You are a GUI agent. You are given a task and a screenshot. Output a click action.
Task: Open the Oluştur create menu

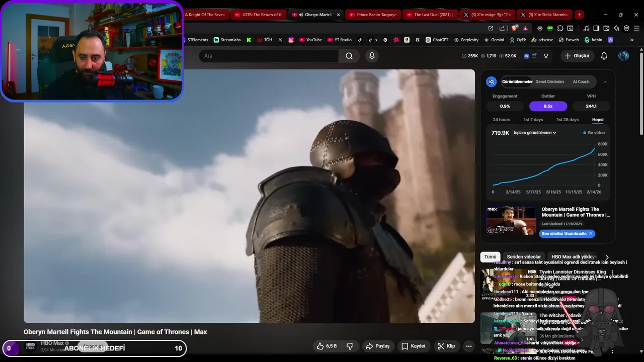point(577,56)
